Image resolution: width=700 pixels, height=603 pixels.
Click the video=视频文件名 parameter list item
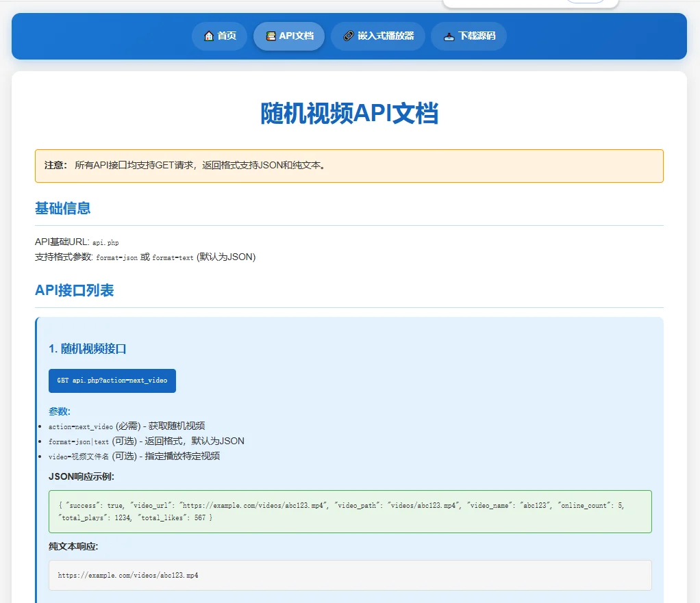tap(134, 457)
